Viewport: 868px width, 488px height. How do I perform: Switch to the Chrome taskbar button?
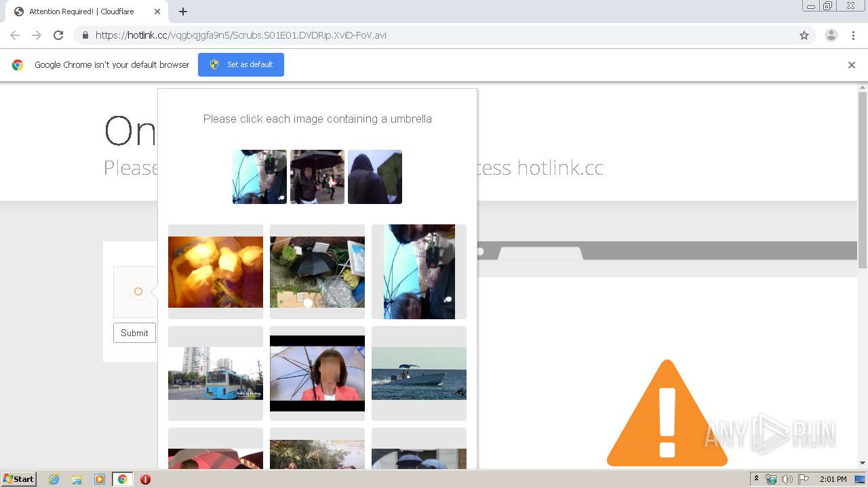(x=123, y=479)
